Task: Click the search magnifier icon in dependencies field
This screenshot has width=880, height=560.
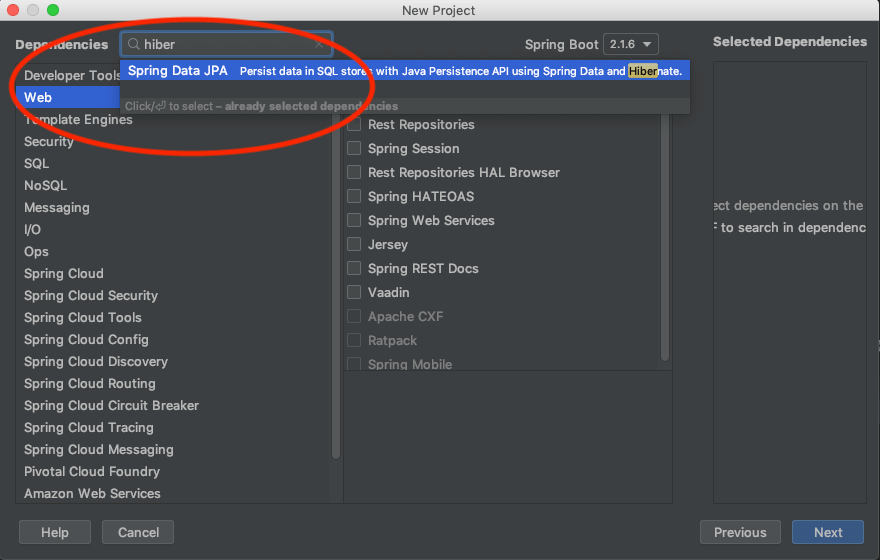Action: point(133,44)
